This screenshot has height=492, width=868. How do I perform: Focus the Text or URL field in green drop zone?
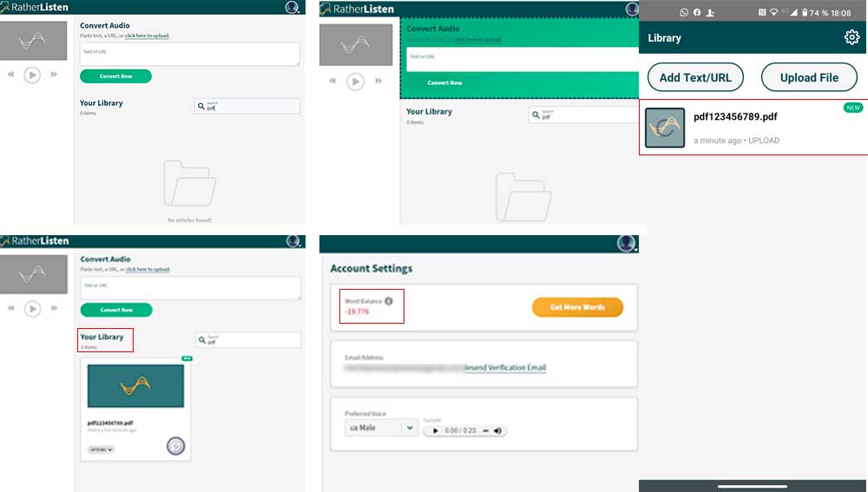pyautogui.click(x=523, y=59)
